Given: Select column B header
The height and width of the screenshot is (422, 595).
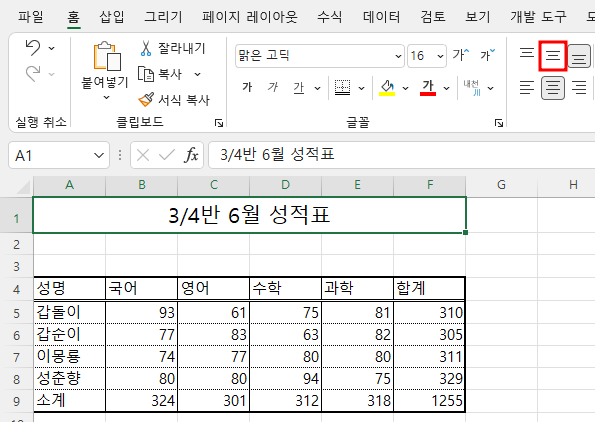Looking at the screenshot, I should (142, 185).
